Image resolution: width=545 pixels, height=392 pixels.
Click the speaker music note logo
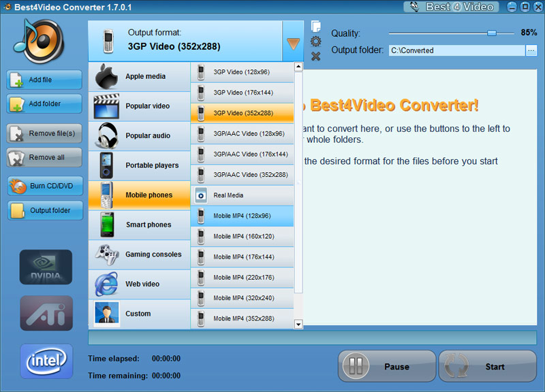coord(39,41)
